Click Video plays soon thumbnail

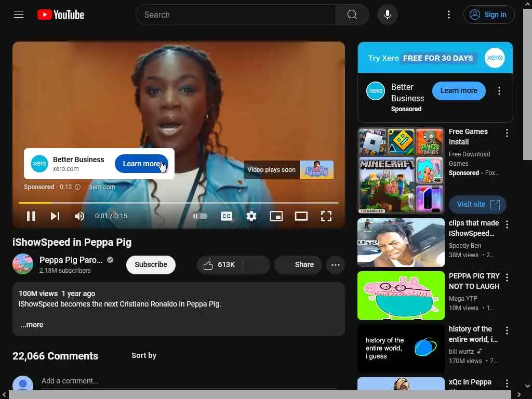pos(316,170)
